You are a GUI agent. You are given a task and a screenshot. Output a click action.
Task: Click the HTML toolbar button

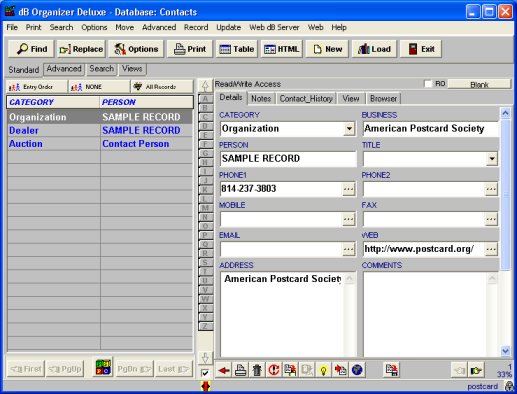[281, 49]
